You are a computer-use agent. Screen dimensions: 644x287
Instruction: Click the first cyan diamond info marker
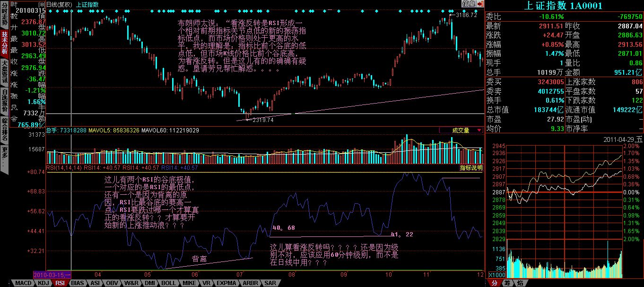[50, 10]
